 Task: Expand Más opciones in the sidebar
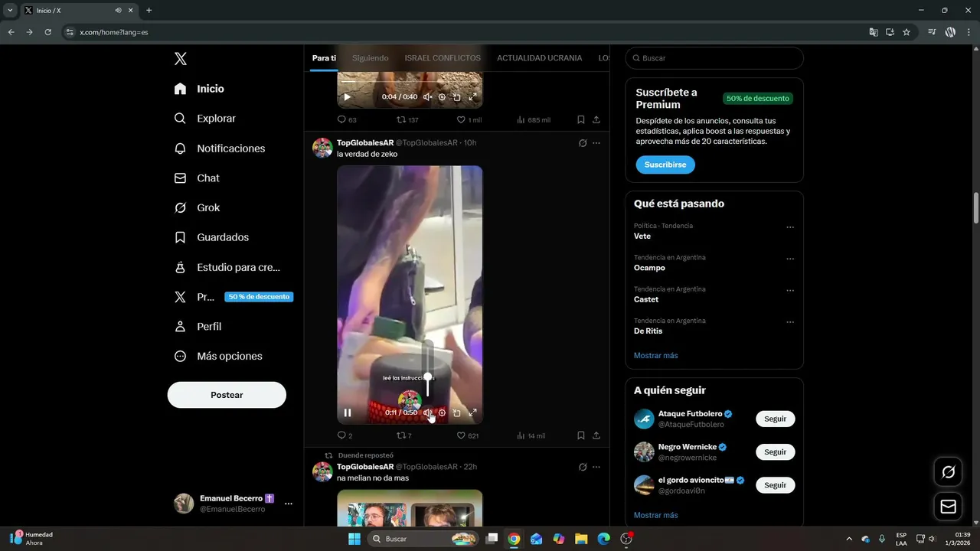[218, 356]
